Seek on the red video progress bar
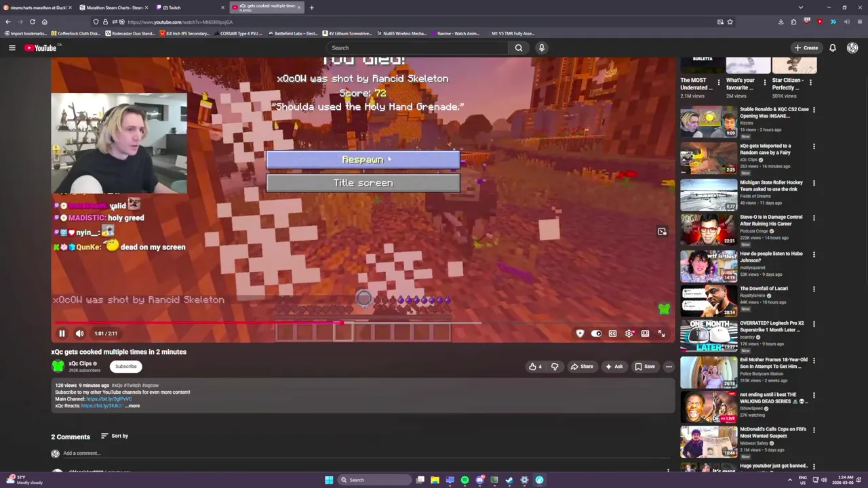The image size is (868, 488). [363, 323]
